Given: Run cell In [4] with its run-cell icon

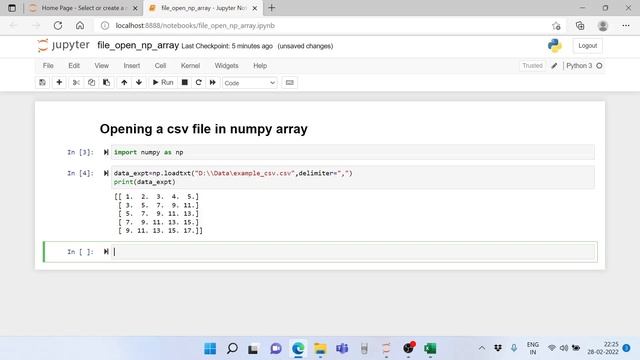Looking at the screenshot, I should pyautogui.click(x=106, y=173).
